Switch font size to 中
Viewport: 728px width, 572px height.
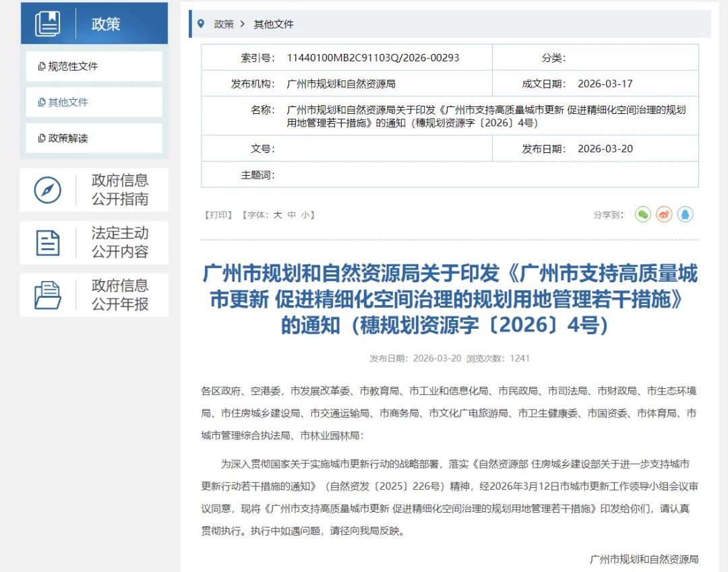[x=292, y=214]
